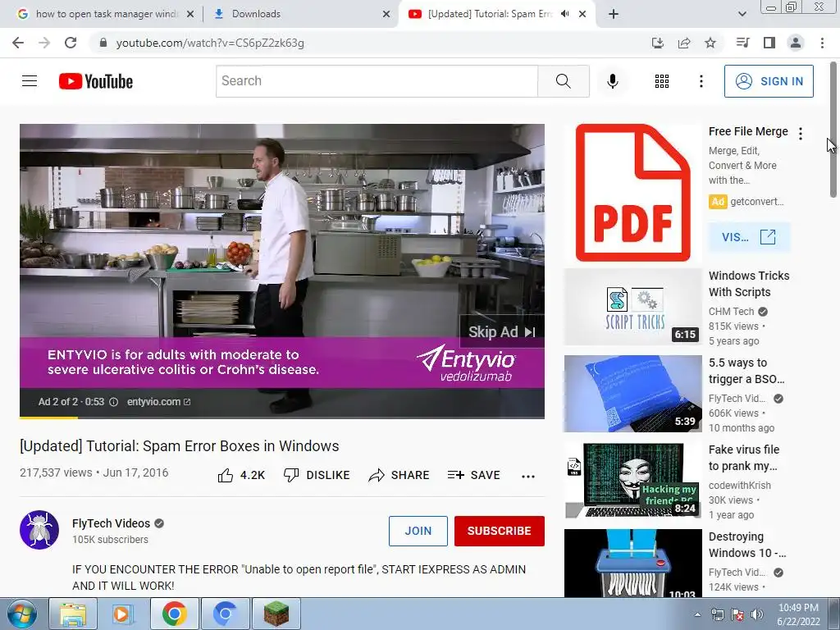840x630 pixels.
Task: Show hidden tray icons arrow
Action: 697,614
